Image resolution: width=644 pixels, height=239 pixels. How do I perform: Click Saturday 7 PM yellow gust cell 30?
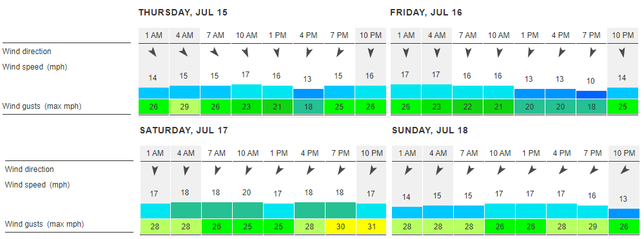[x=340, y=226]
